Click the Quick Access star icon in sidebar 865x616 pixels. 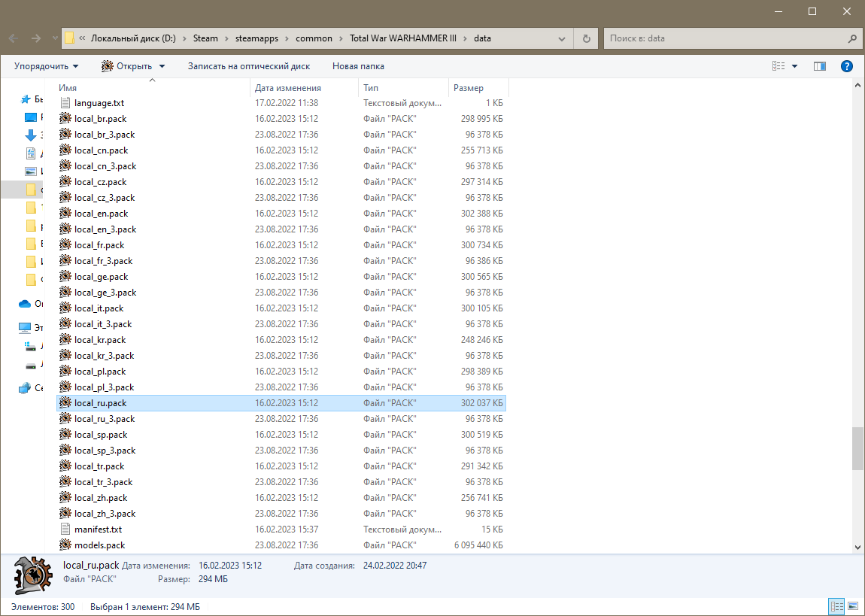click(x=26, y=99)
